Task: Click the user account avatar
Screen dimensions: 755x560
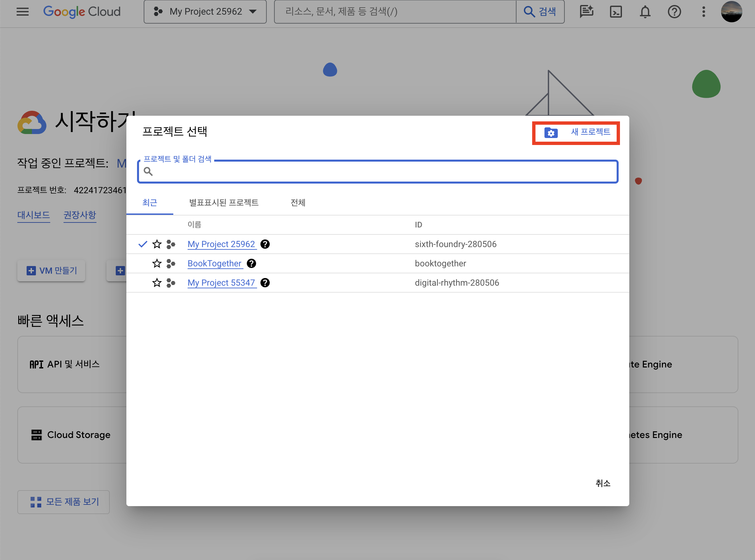Action: coord(731,12)
